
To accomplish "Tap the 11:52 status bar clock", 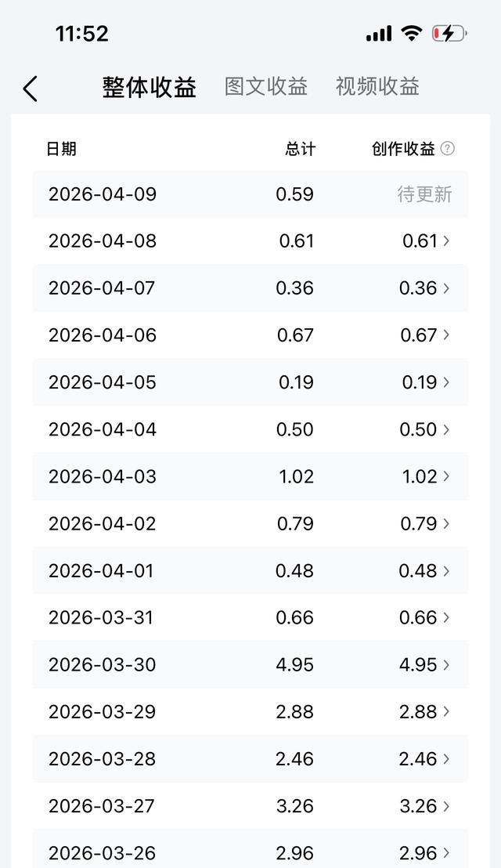I will click(81, 34).
